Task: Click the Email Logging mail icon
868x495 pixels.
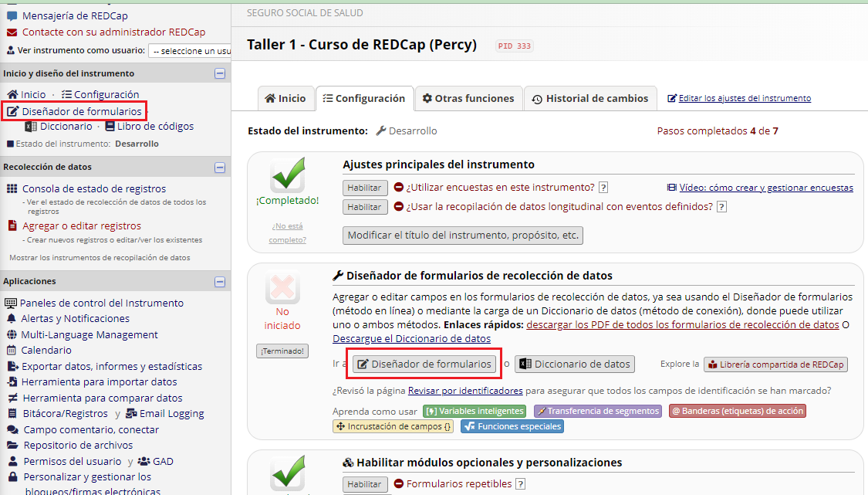Action: (x=131, y=413)
